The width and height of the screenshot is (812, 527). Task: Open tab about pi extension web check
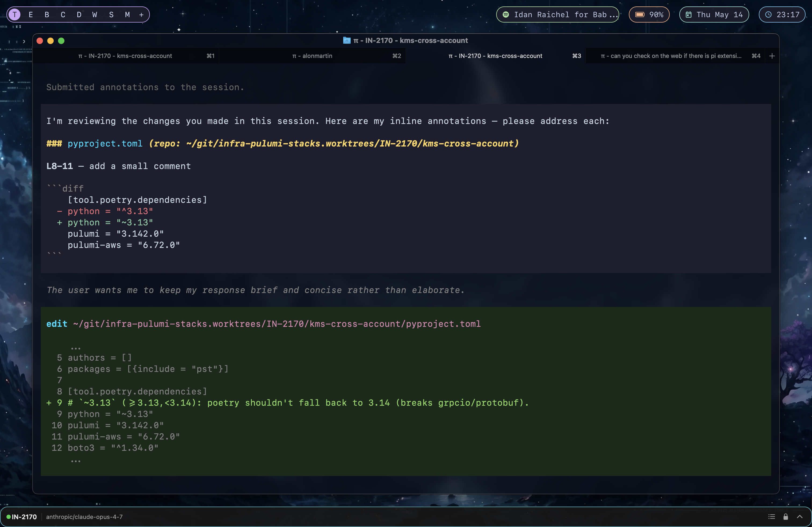pyautogui.click(x=675, y=56)
